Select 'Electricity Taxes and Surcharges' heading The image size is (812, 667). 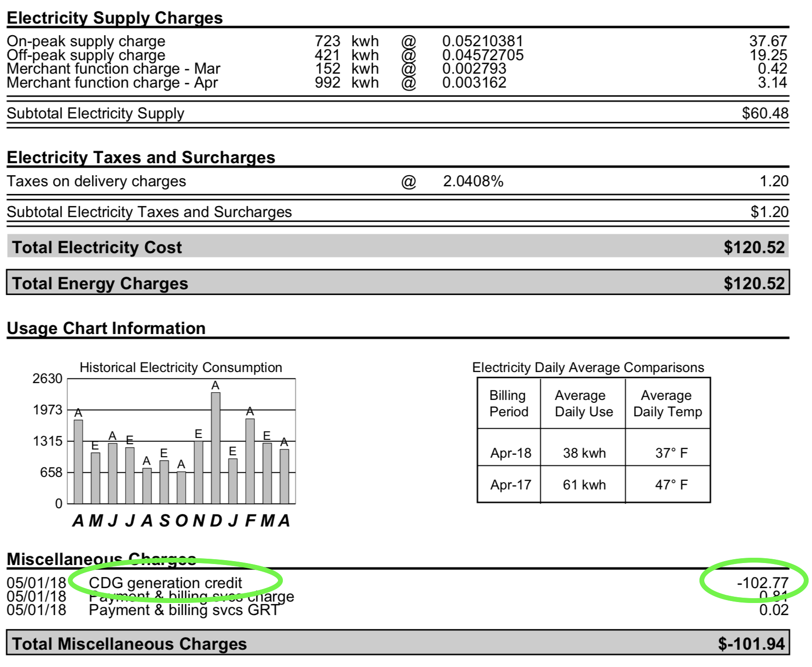tap(141, 157)
